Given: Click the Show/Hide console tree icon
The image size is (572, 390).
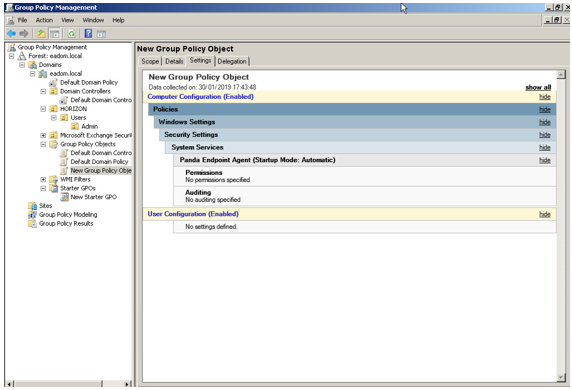Looking at the screenshot, I should (x=54, y=34).
